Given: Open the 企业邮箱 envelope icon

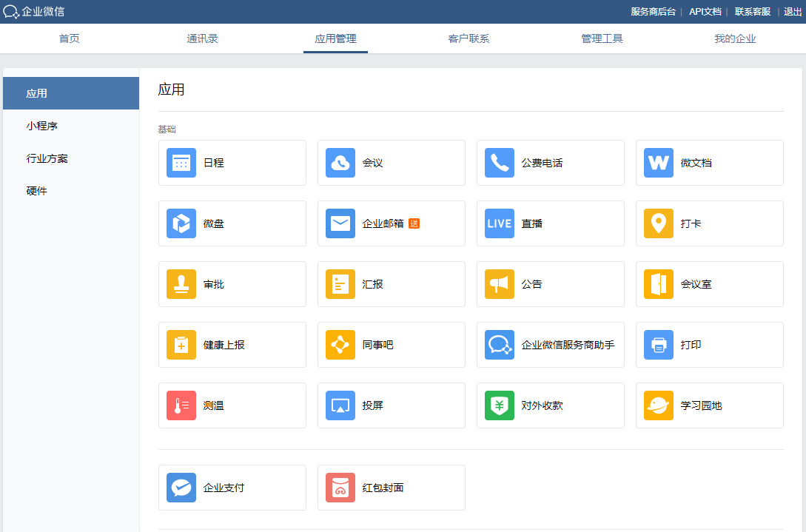Looking at the screenshot, I should pos(340,223).
